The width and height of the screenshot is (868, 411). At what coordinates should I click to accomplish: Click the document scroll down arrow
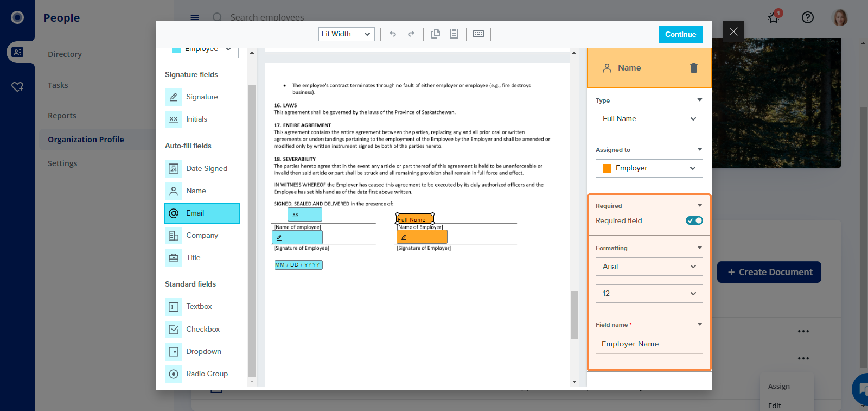pos(574,382)
